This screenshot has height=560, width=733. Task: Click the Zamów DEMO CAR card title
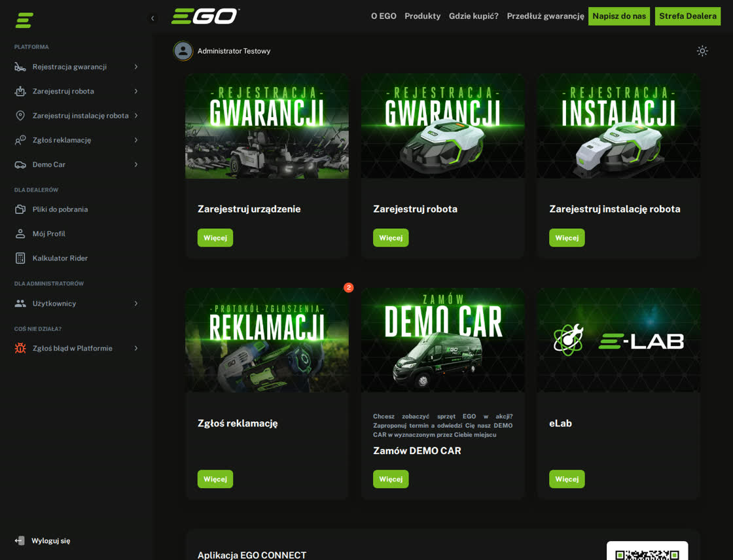point(417,451)
